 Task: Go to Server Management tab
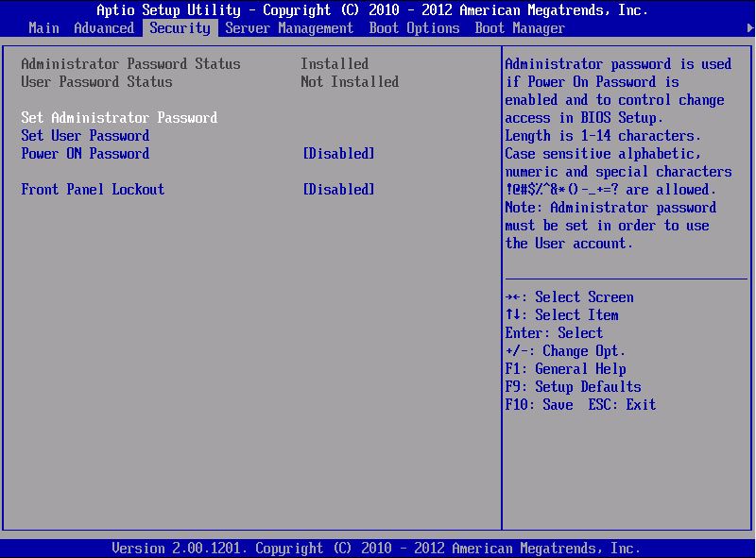tap(289, 28)
